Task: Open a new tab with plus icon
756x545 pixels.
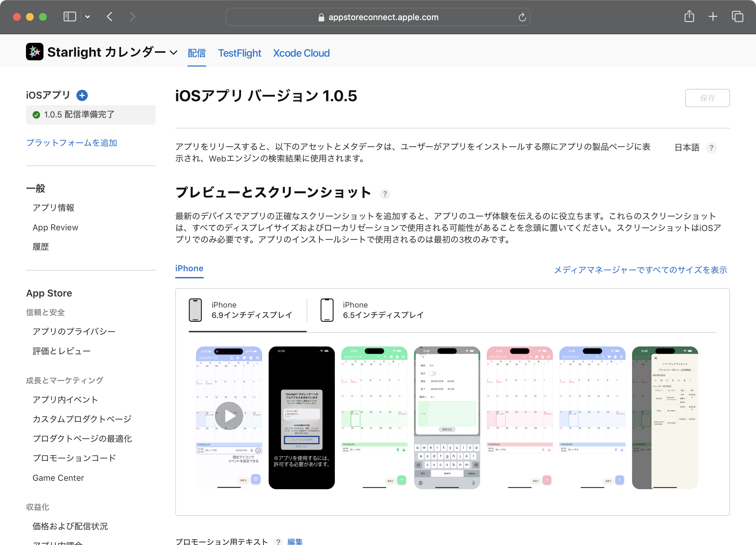Action: click(713, 17)
